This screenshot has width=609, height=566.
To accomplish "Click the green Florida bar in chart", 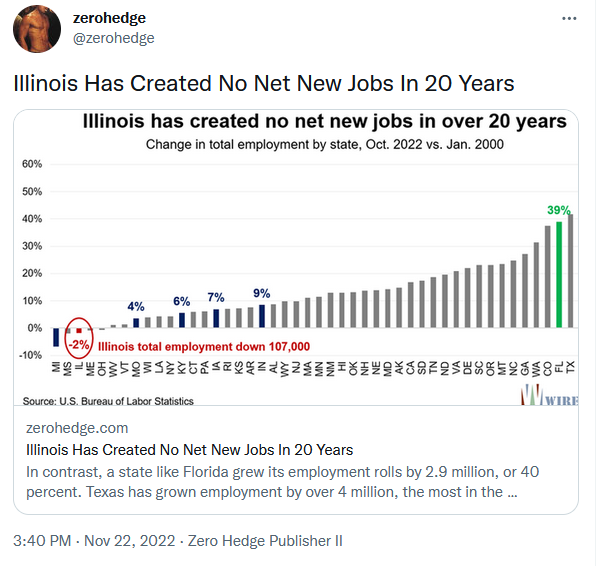I will coord(559,275).
